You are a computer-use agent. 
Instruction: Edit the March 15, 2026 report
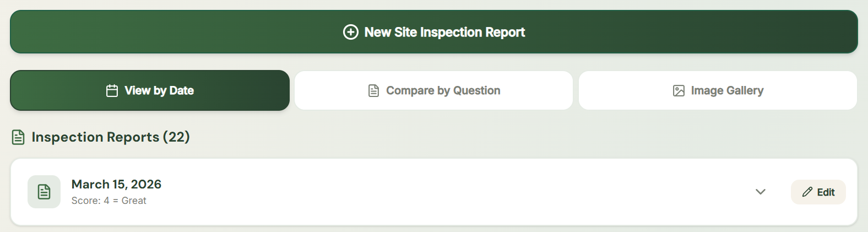[x=818, y=192]
